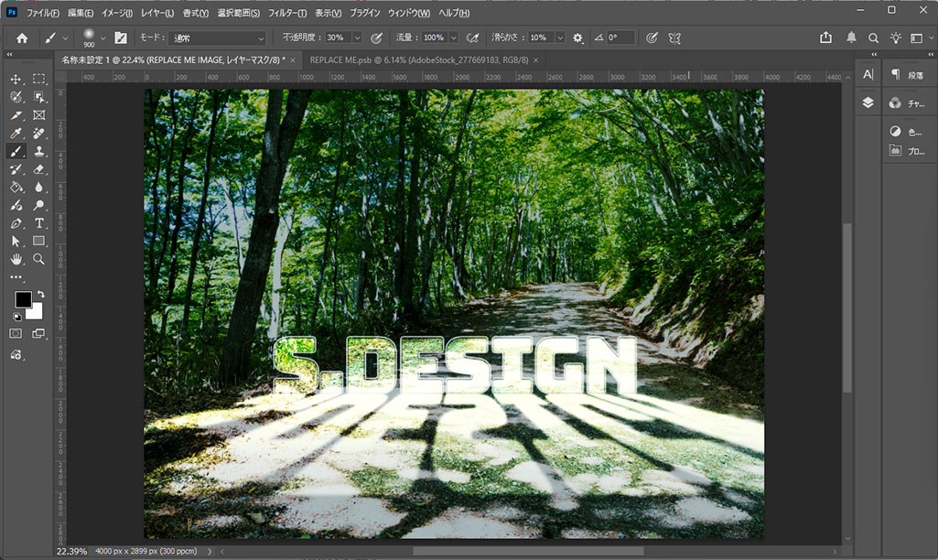Expand the opacity (不透明度) dropdown arrow

pos(357,38)
